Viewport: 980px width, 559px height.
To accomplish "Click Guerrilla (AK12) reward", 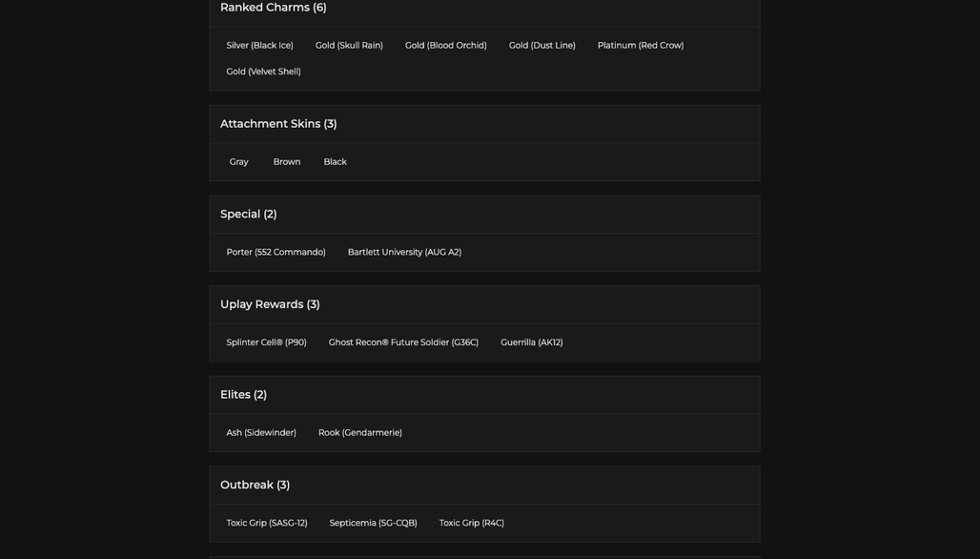I will 531,342.
